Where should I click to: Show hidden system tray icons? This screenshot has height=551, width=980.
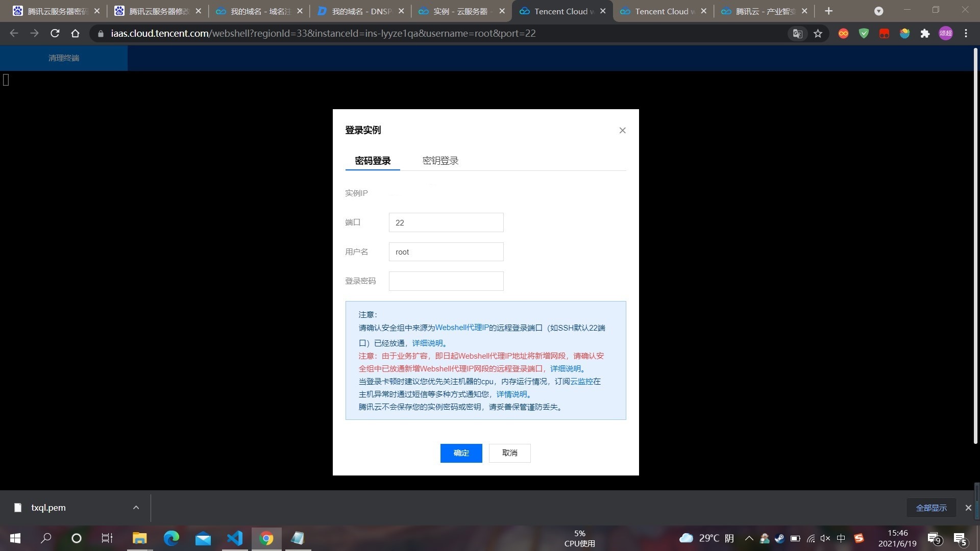tap(749, 538)
